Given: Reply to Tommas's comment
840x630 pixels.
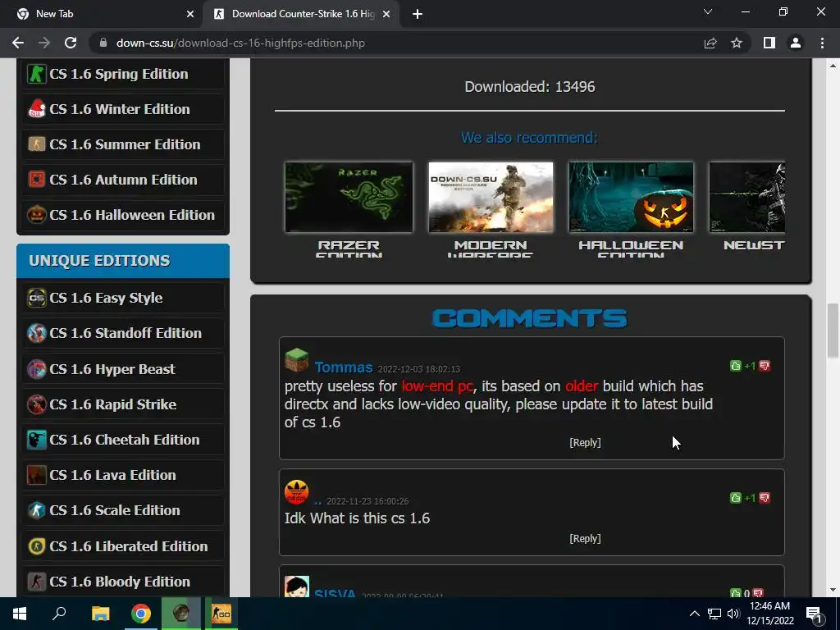Looking at the screenshot, I should click(585, 442).
